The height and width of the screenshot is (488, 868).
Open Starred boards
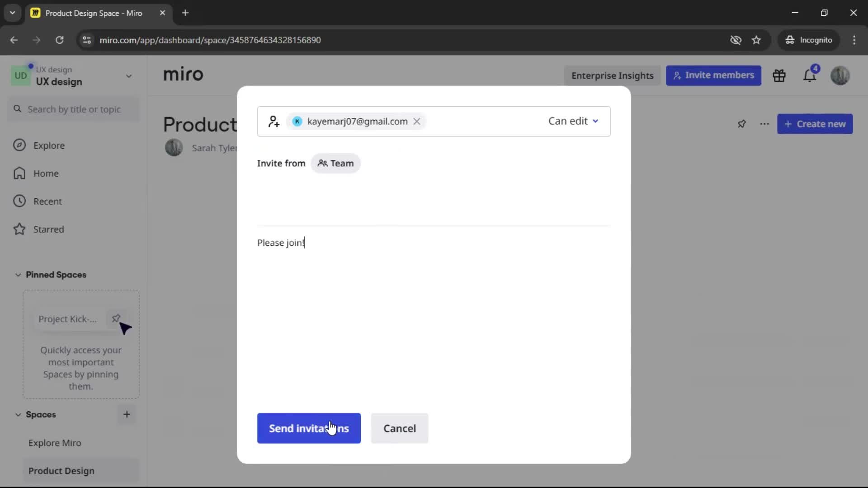point(48,230)
